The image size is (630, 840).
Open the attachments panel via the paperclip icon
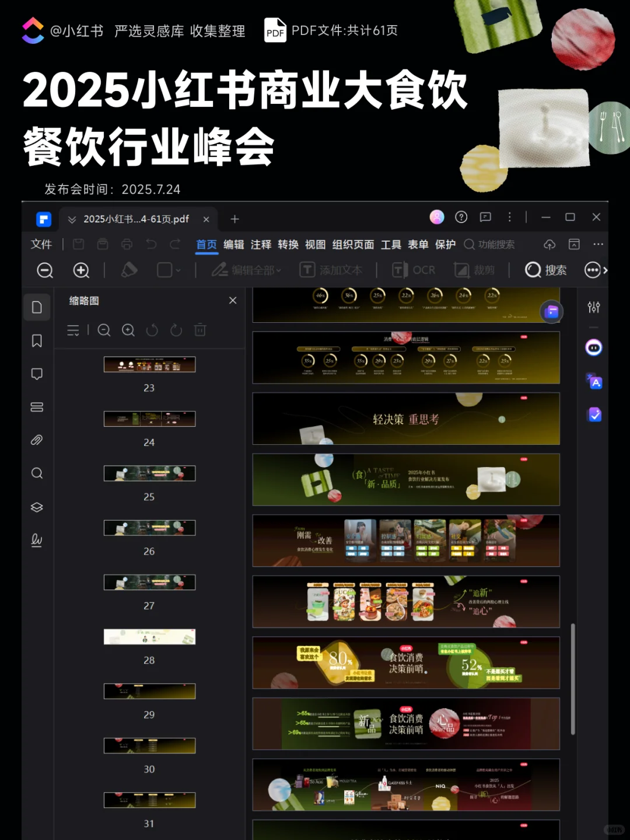click(x=37, y=440)
